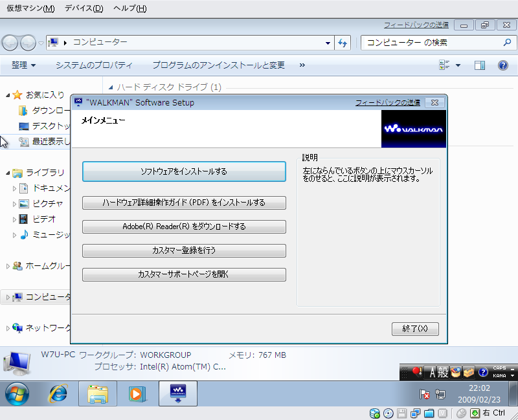Open the customer registration button (カスタマー登録を行う)
The height and width of the screenshot is (420, 518).
(x=184, y=250)
